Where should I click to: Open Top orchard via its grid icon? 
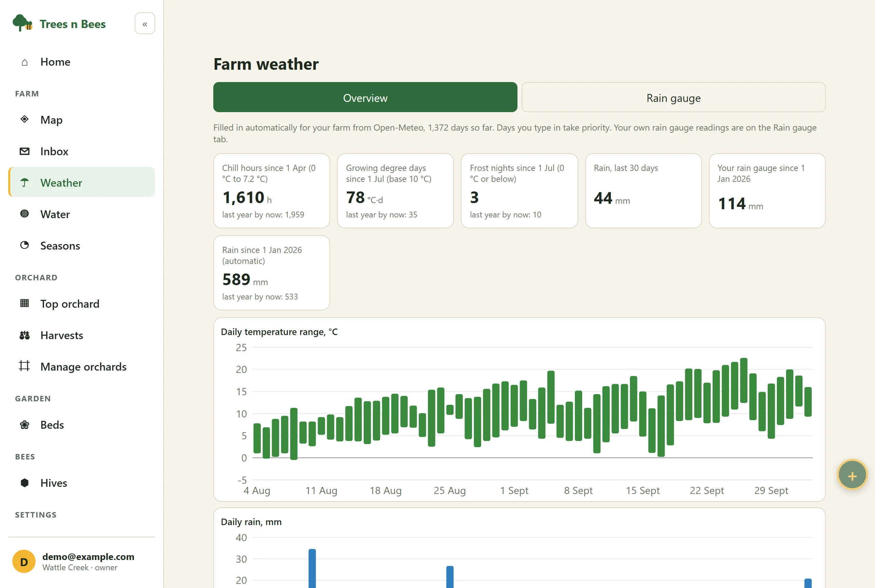pos(25,303)
